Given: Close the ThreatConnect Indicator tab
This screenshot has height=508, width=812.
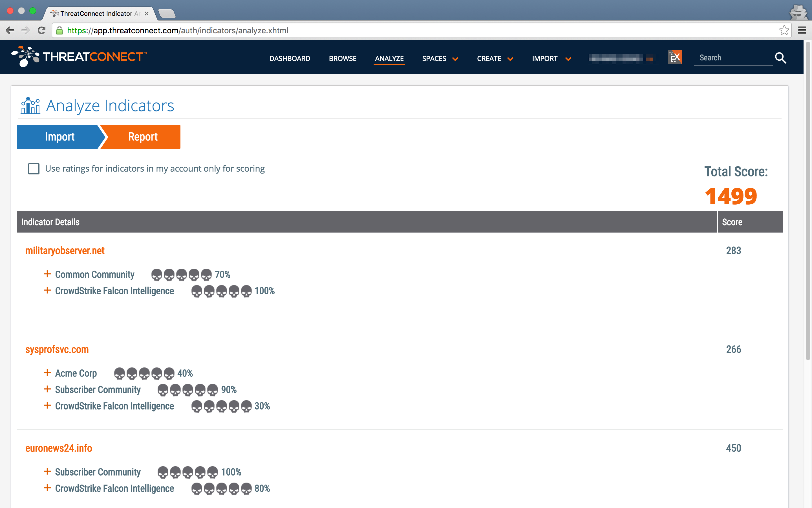Looking at the screenshot, I should click(x=147, y=14).
